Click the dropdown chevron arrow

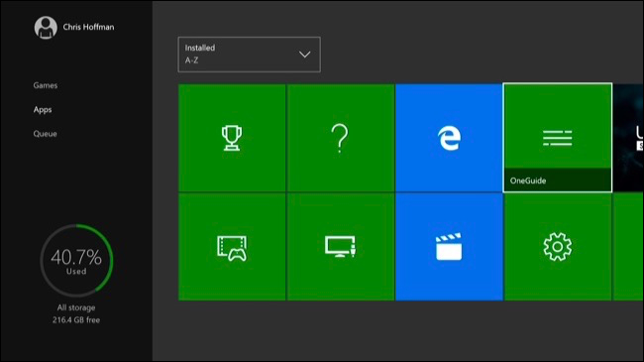pyautogui.click(x=305, y=55)
